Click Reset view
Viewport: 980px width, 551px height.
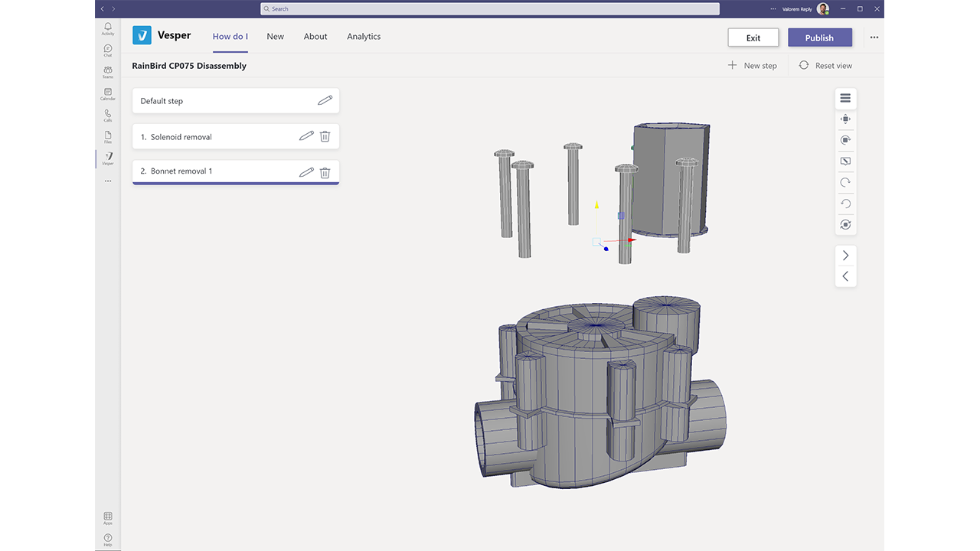pyautogui.click(x=825, y=65)
